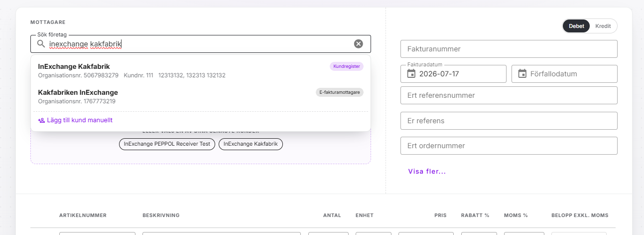
Task: Click Organisationsnr. 5067983279 text
Action: pos(78,75)
